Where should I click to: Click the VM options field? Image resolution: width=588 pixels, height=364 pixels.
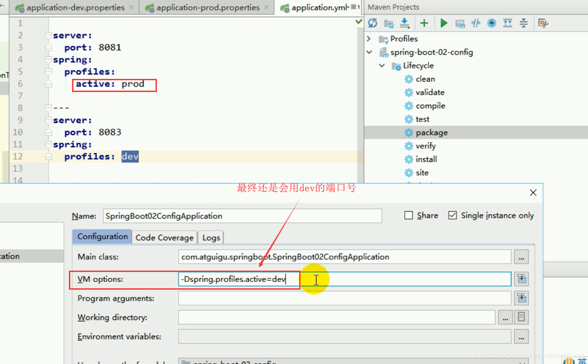point(345,279)
